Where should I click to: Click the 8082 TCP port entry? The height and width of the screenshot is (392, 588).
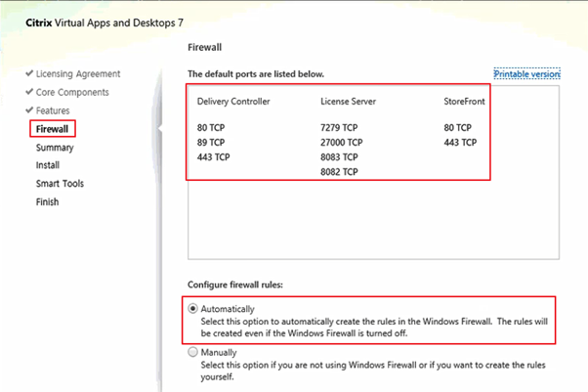point(339,172)
